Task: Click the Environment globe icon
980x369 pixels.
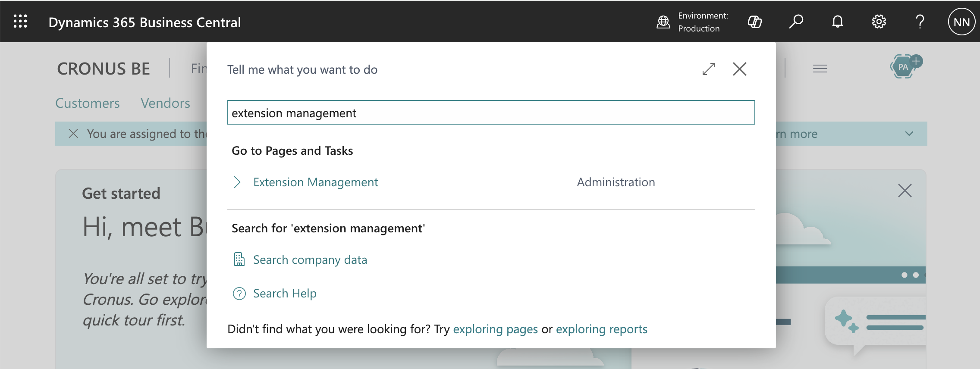Action: (x=663, y=22)
